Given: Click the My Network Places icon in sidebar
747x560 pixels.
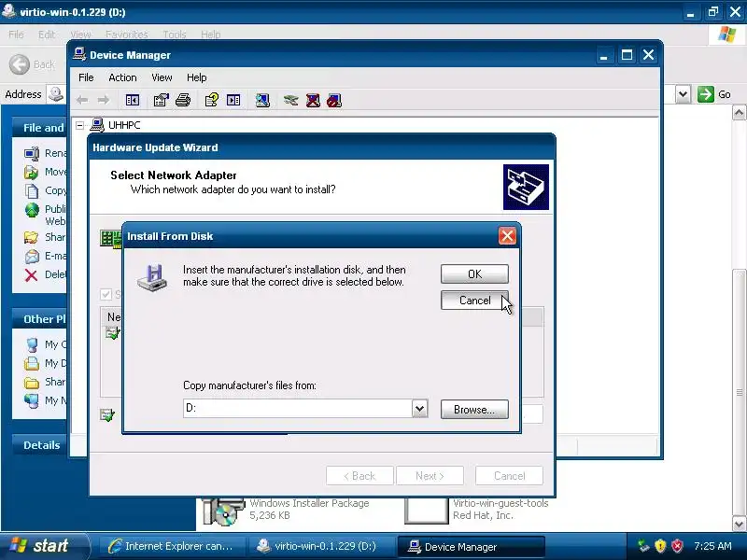Looking at the screenshot, I should coord(32,401).
